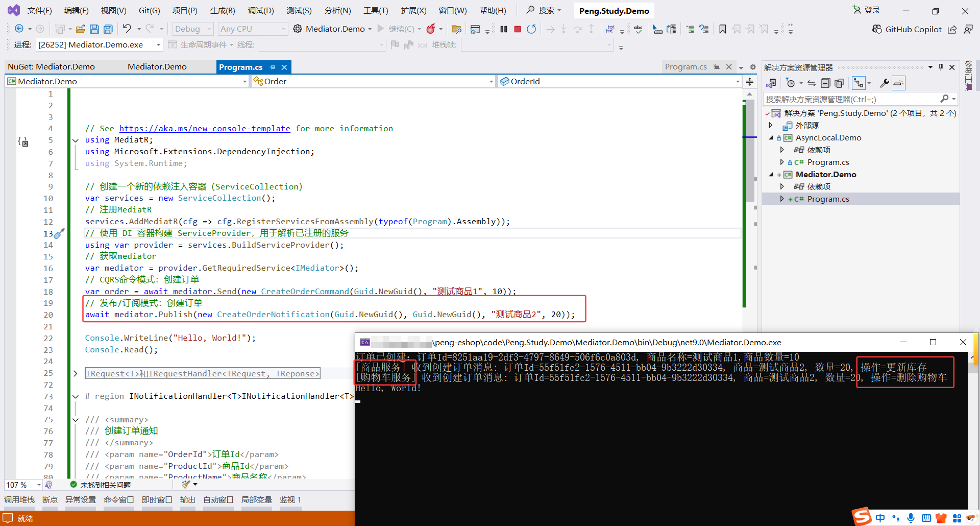Pin the Program.cs editor tab
Image resolution: width=980 pixels, height=526 pixels.
click(x=273, y=67)
